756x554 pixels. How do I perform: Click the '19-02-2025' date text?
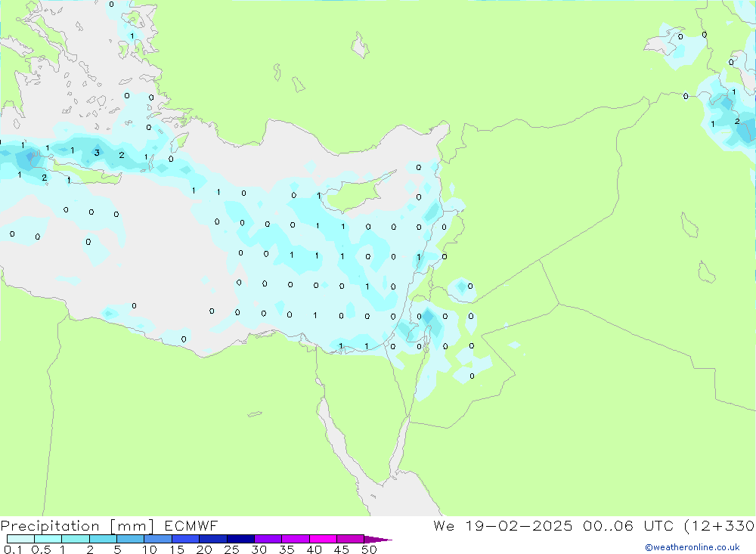pos(519,526)
